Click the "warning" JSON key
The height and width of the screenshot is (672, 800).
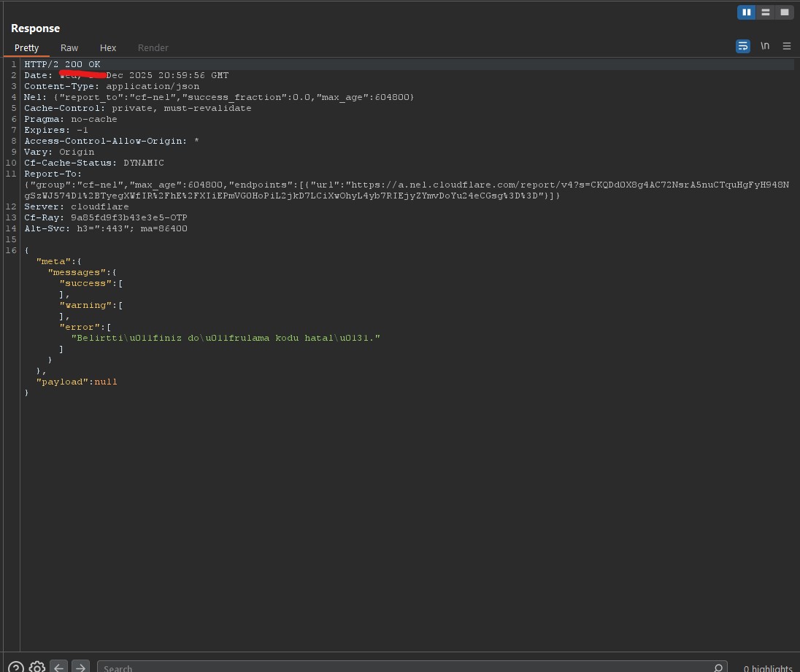[85, 306]
